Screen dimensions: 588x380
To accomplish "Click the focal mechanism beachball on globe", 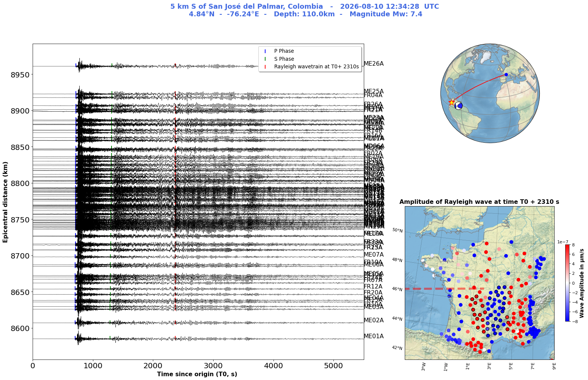I will coord(459,106).
